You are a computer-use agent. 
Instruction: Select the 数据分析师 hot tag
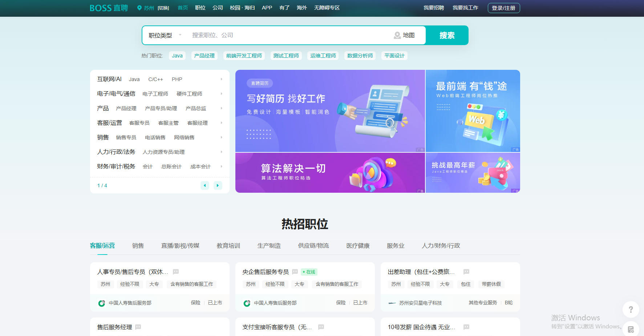(360, 56)
